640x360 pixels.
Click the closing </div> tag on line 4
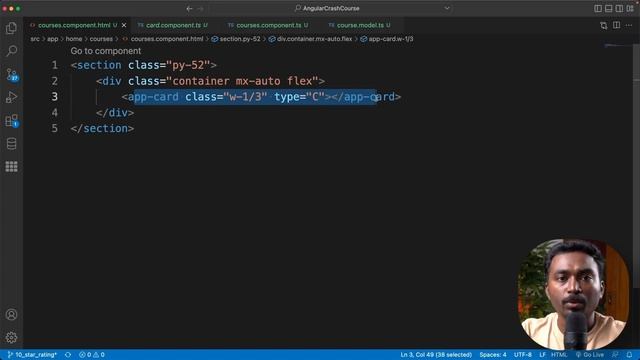click(x=115, y=113)
